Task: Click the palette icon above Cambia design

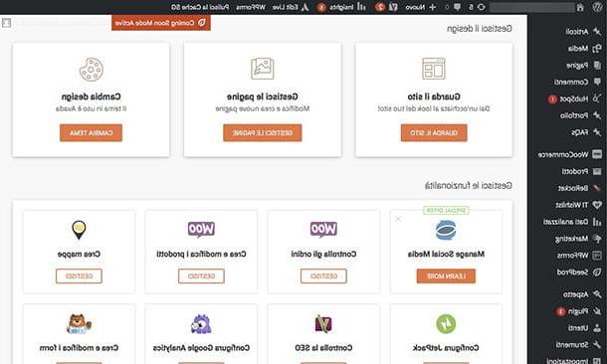Action: coord(91,70)
